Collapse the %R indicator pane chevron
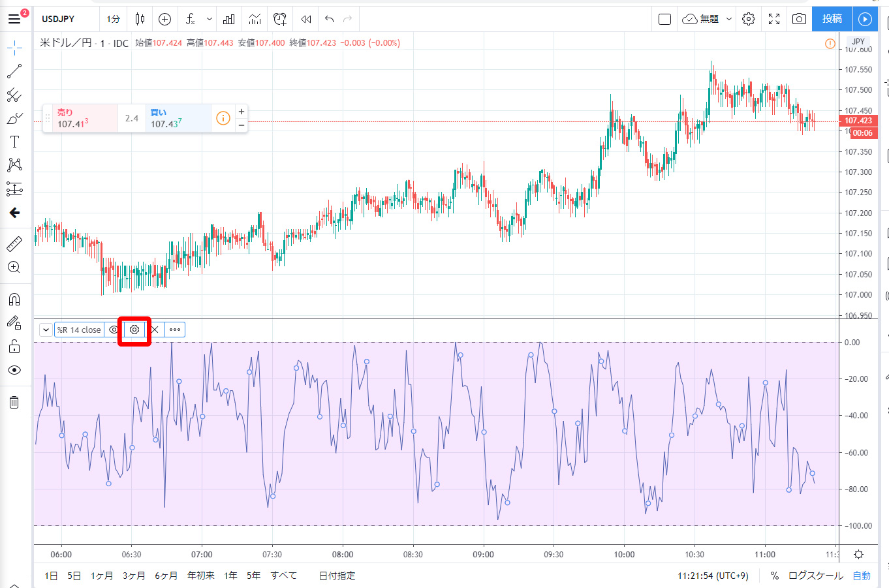Image resolution: width=889 pixels, height=588 pixels. pos(46,330)
